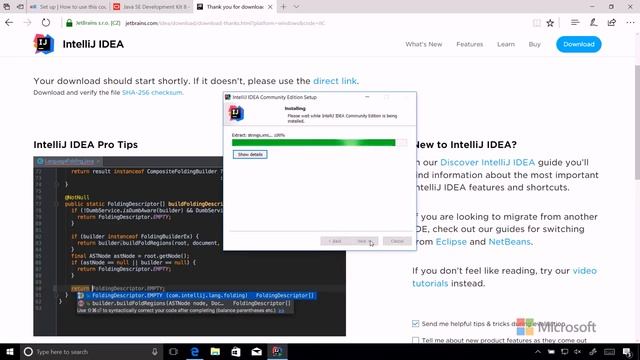640x360 pixels.
Task: Open Edge settings and more ellipsis
Action: (x=630, y=22)
